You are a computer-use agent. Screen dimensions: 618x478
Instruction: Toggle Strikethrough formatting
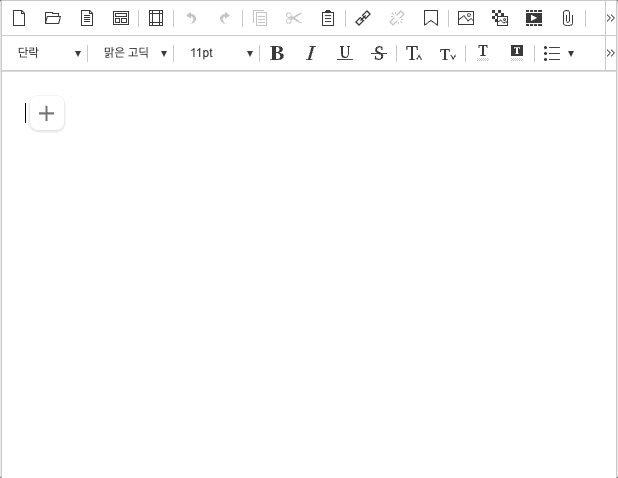378,53
